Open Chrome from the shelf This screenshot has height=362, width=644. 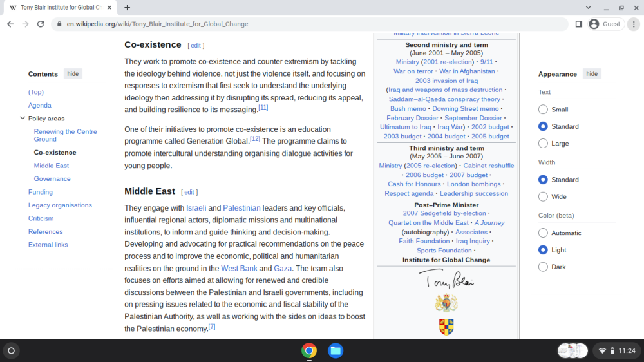[309, 350]
